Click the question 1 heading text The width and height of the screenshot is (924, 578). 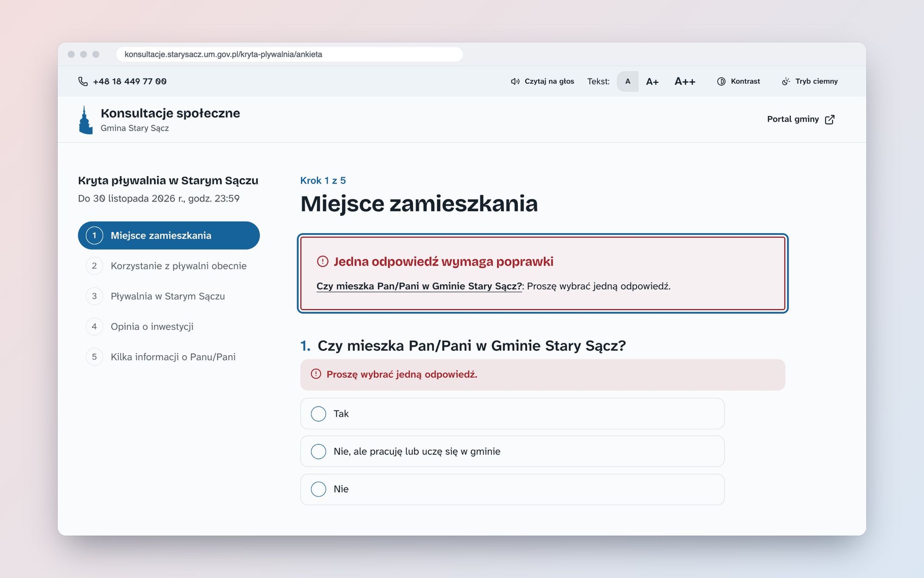(x=472, y=346)
